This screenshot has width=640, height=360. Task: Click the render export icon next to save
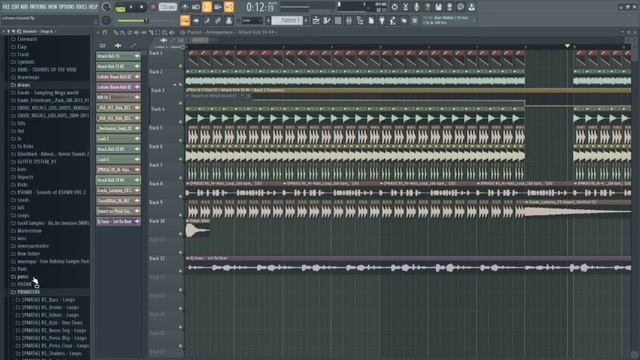449,7
